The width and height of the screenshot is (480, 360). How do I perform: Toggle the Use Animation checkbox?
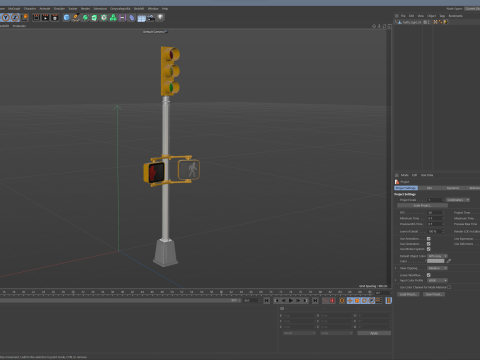pyautogui.click(x=429, y=239)
